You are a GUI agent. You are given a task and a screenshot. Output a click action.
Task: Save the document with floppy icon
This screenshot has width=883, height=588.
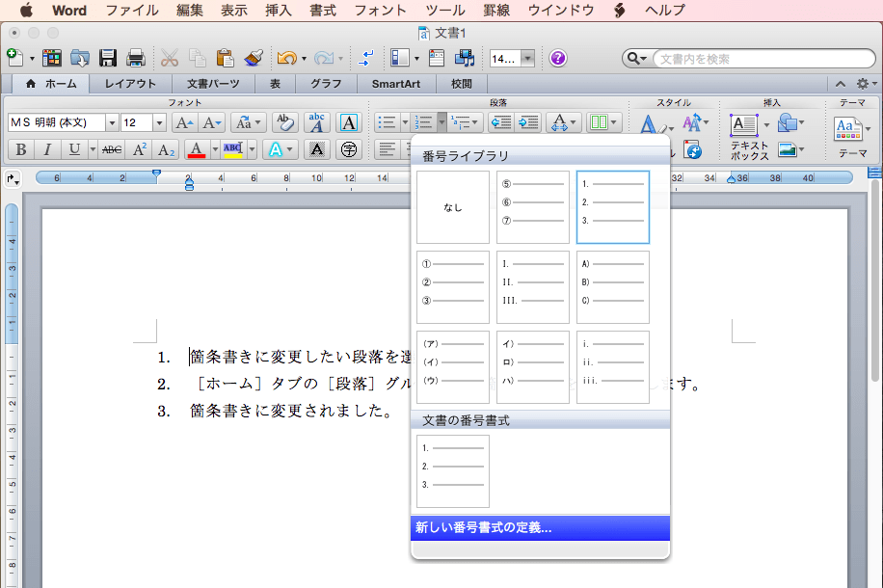tap(108, 58)
